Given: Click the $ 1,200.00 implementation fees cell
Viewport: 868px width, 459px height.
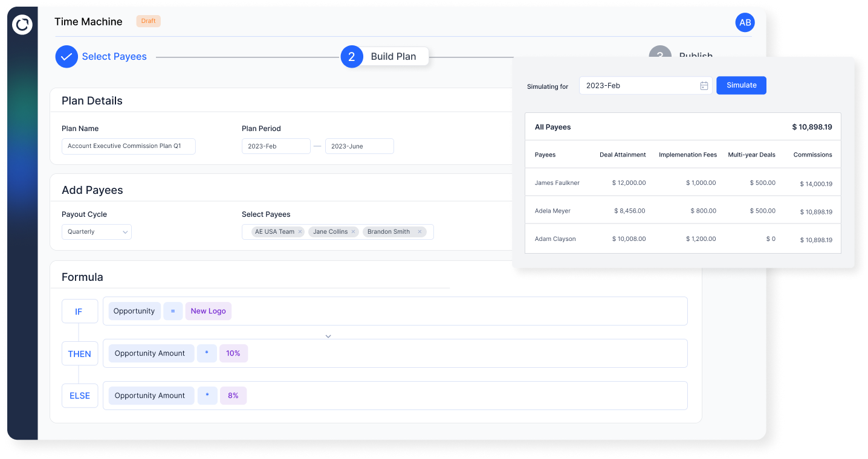Looking at the screenshot, I should point(701,239).
